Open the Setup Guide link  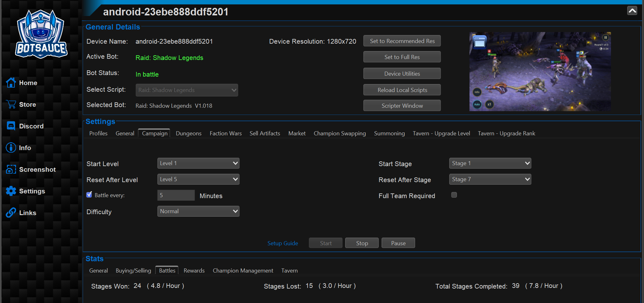[x=282, y=243]
